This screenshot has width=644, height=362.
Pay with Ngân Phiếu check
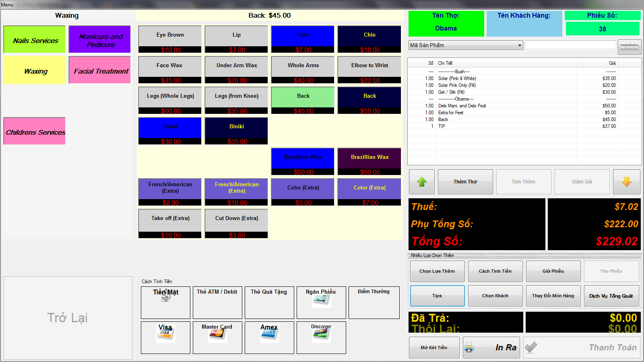click(321, 302)
